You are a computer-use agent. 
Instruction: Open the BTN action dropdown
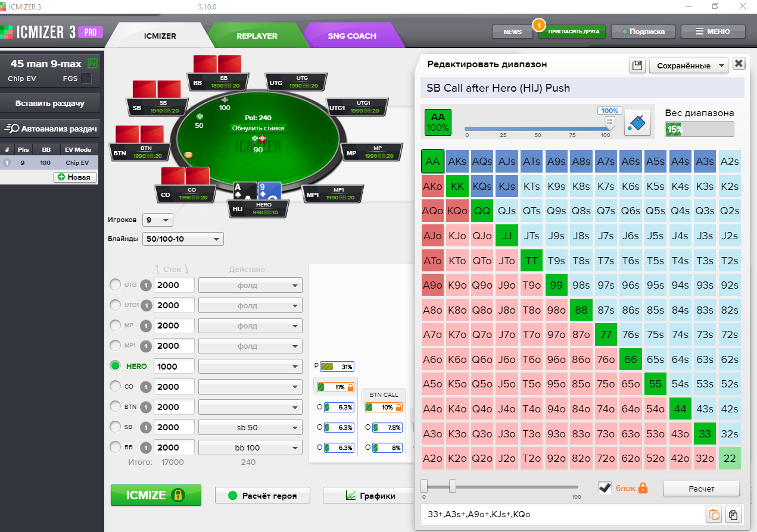tap(250, 407)
